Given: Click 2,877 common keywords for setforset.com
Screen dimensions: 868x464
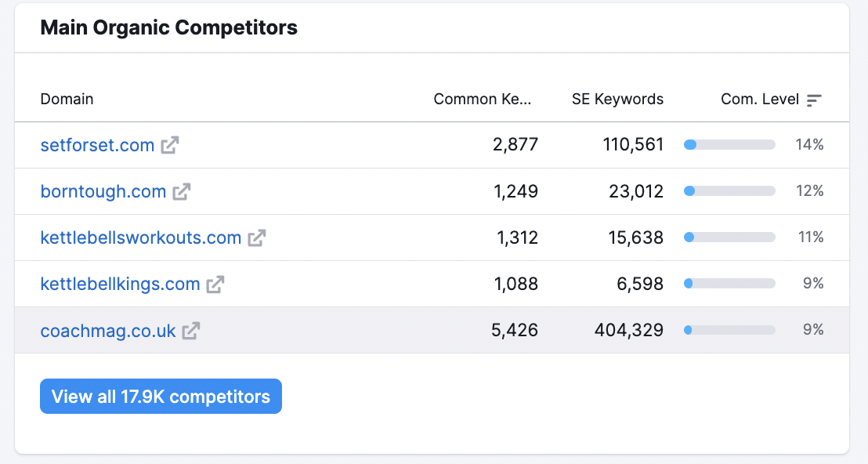Looking at the screenshot, I should pos(515,145).
